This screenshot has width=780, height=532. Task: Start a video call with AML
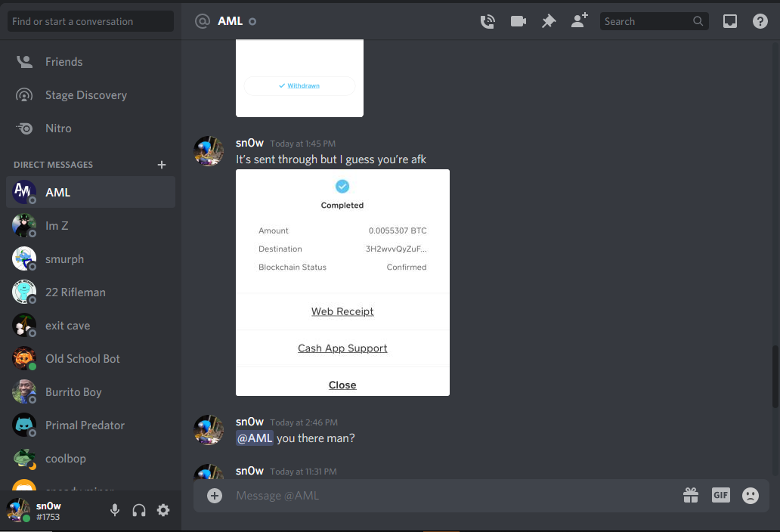tap(518, 21)
